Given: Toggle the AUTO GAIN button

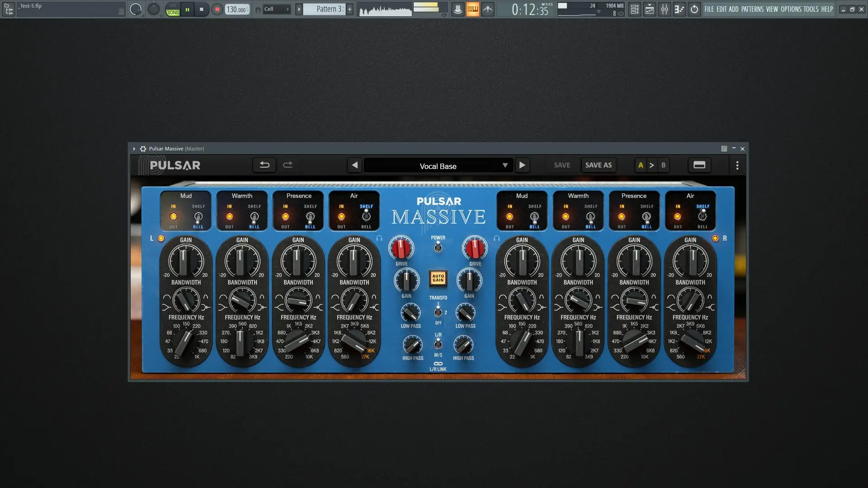Looking at the screenshot, I should (x=438, y=279).
